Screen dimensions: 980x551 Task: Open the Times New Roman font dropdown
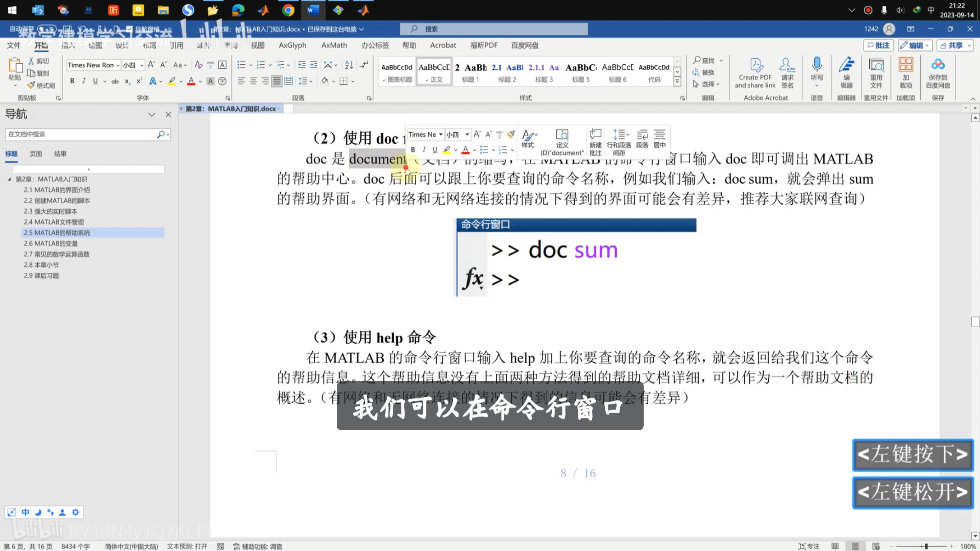click(118, 65)
